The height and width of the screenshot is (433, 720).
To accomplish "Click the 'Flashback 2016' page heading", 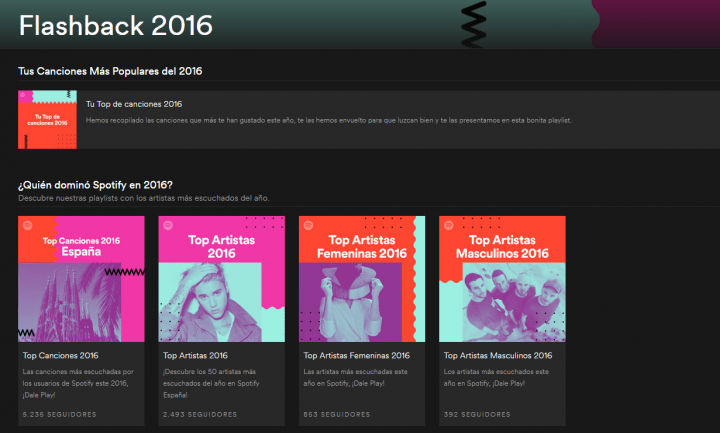I will (116, 25).
